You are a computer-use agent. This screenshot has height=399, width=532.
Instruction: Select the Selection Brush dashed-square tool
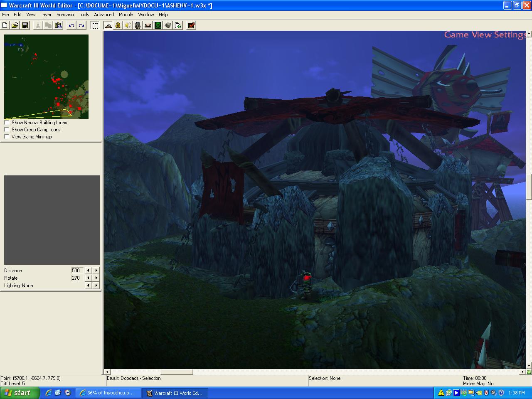click(x=95, y=25)
